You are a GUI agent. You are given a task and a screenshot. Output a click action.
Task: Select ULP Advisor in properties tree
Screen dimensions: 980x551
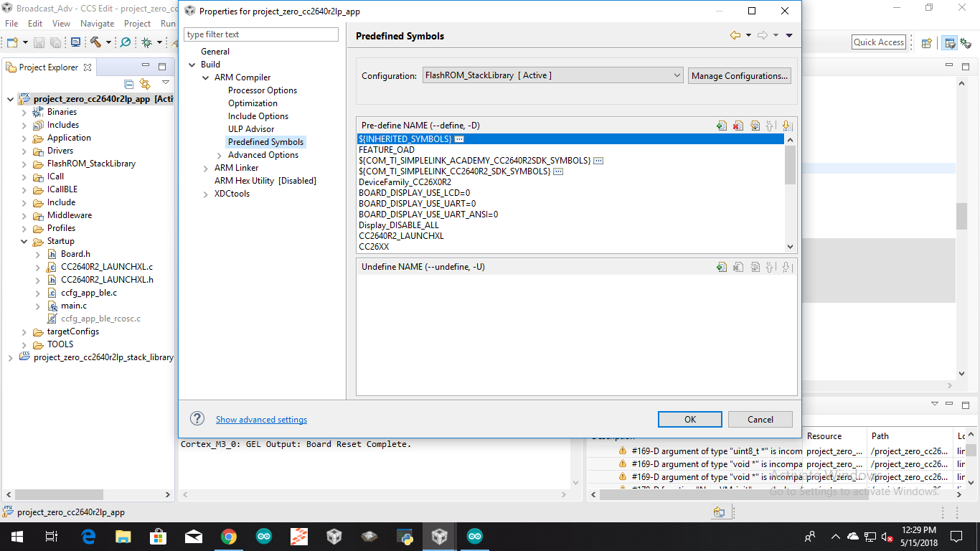251,129
